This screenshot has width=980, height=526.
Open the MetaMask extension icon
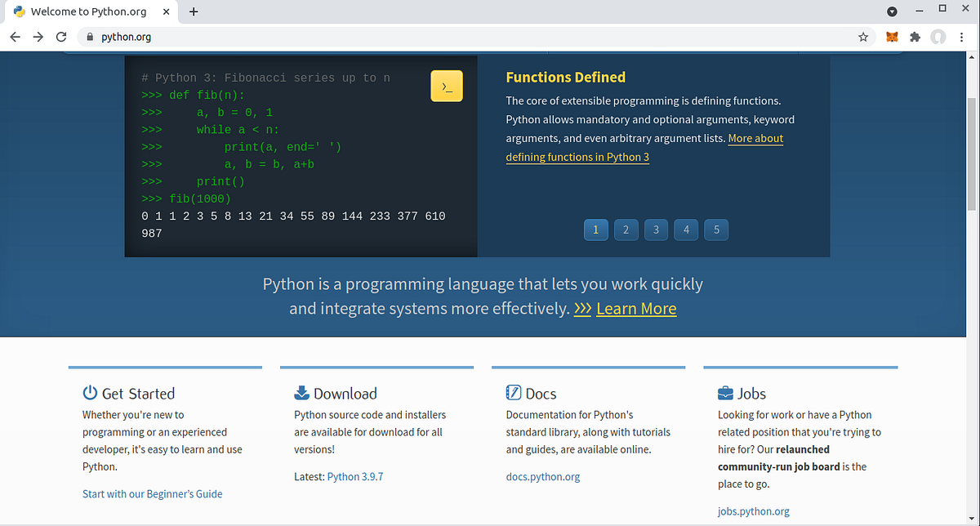pyautogui.click(x=892, y=37)
